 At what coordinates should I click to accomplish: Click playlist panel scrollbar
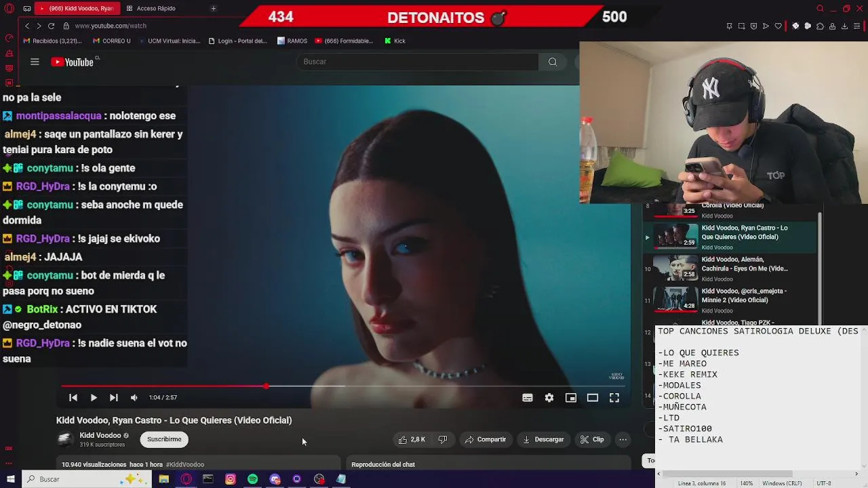click(820, 268)
